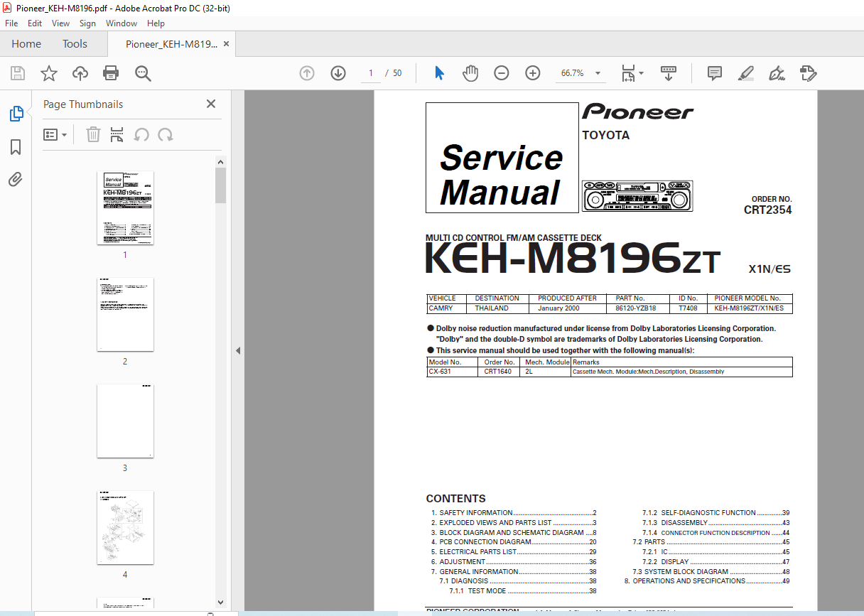Select the page 1 thumbnail
864x616 pixels.
click(x=125, y=208)
